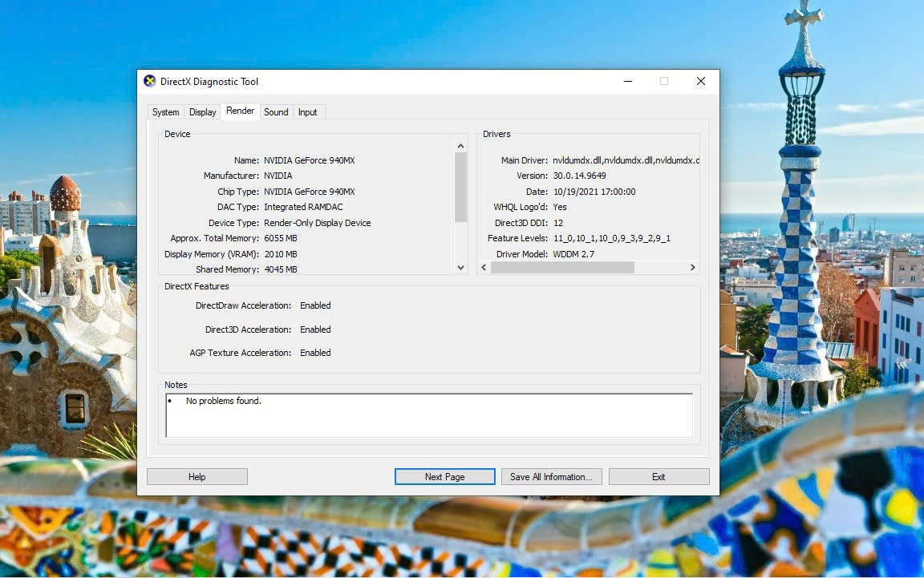Close the DirectX Diagnostic Tool window
The width and height of the screenshot is (924, 578).
point(700,81)
